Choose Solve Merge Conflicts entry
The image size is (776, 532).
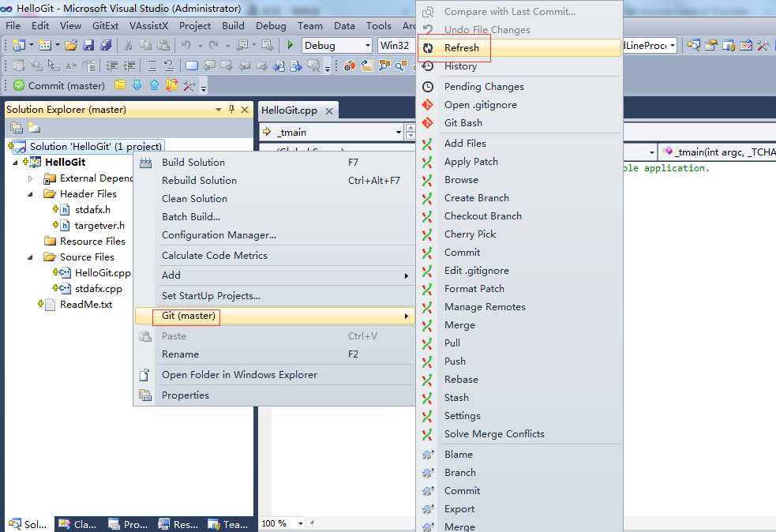tap(519, 434)
